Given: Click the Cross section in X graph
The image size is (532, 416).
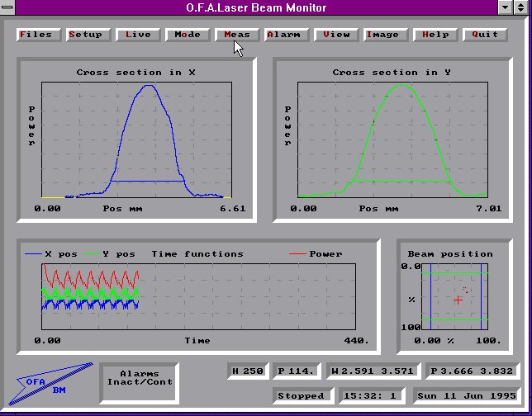Looking at the screenshot, I should click(x=135, y=140).
